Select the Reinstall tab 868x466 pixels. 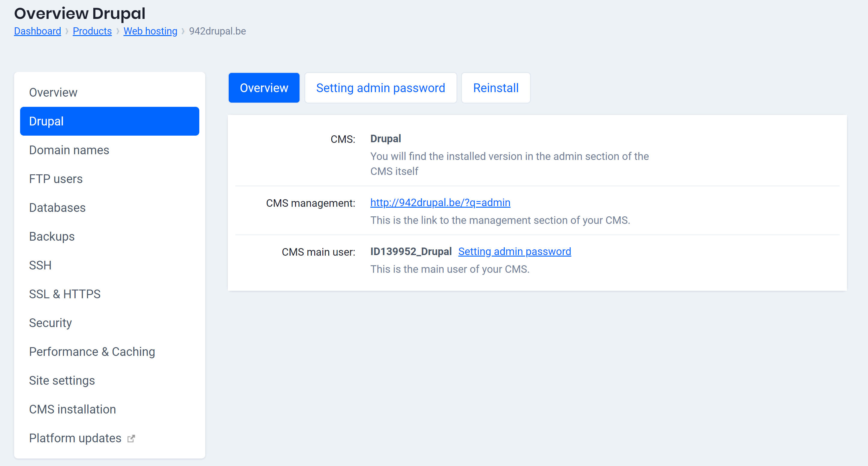[x=496, y=88]
